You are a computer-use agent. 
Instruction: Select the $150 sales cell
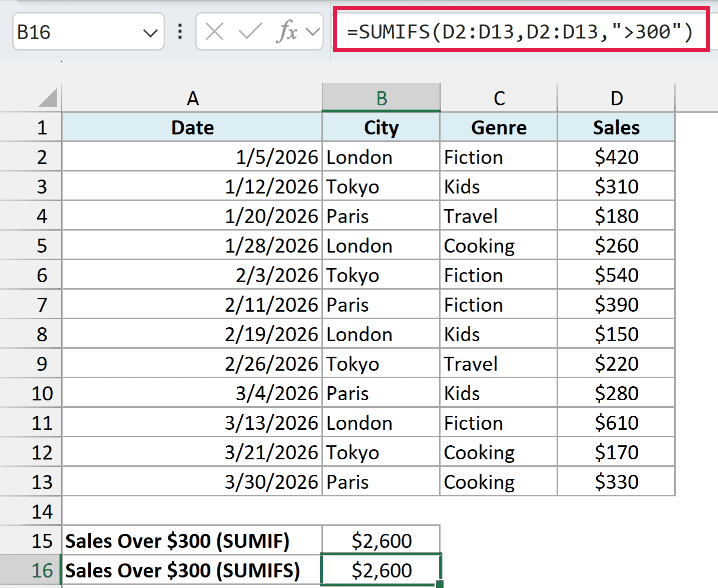pyautogui.click(x=616, y=334)
